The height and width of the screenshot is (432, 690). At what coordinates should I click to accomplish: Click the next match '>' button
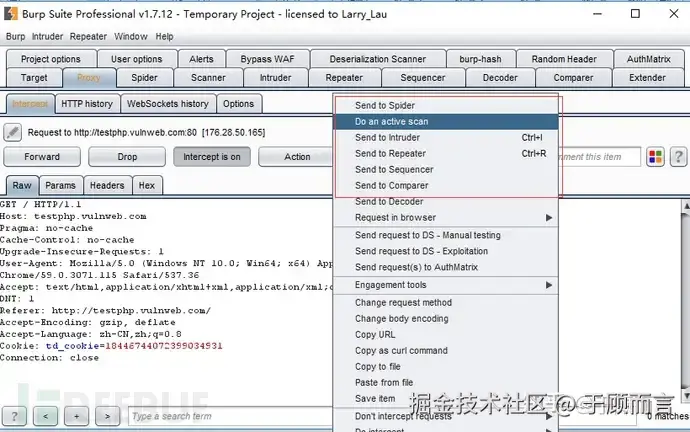pyautogui.click(x=107, y=416)
